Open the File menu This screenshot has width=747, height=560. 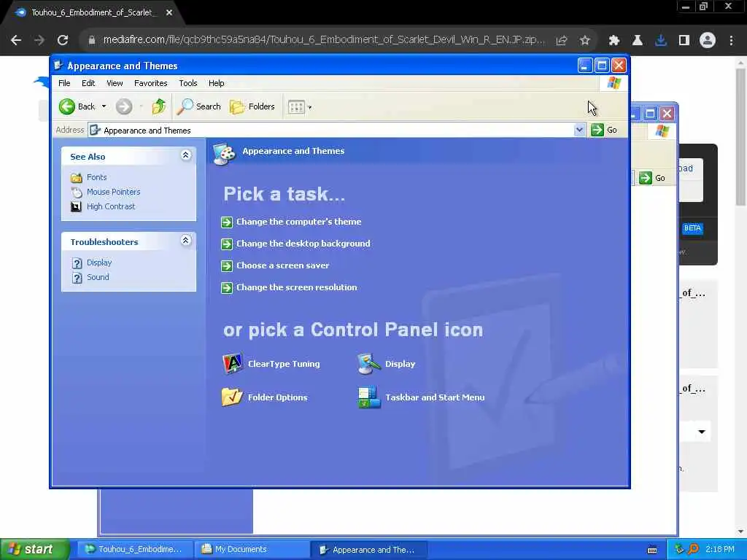pyautogui.click(x=64, y=83)
